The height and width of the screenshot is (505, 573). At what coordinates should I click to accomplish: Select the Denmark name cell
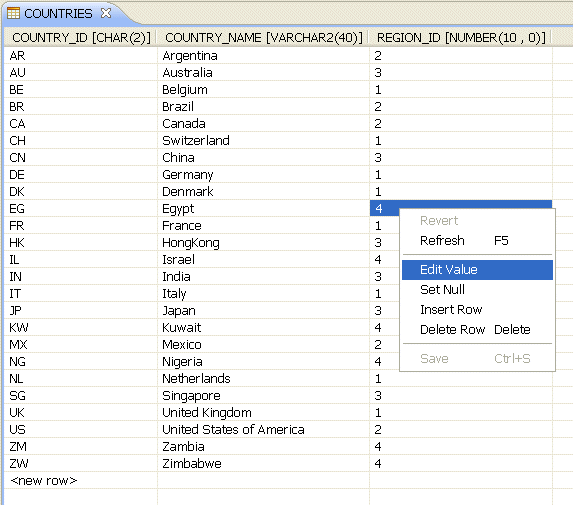(263, 192)
